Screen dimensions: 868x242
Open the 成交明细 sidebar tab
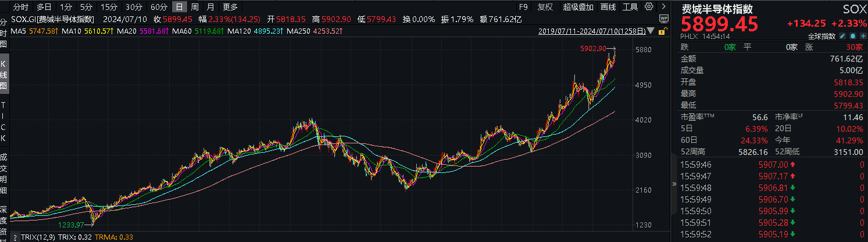click(x=4, y=174)
